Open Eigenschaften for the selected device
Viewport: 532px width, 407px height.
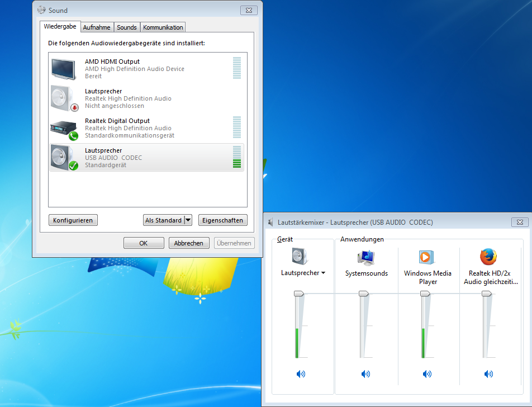[222, 220]
